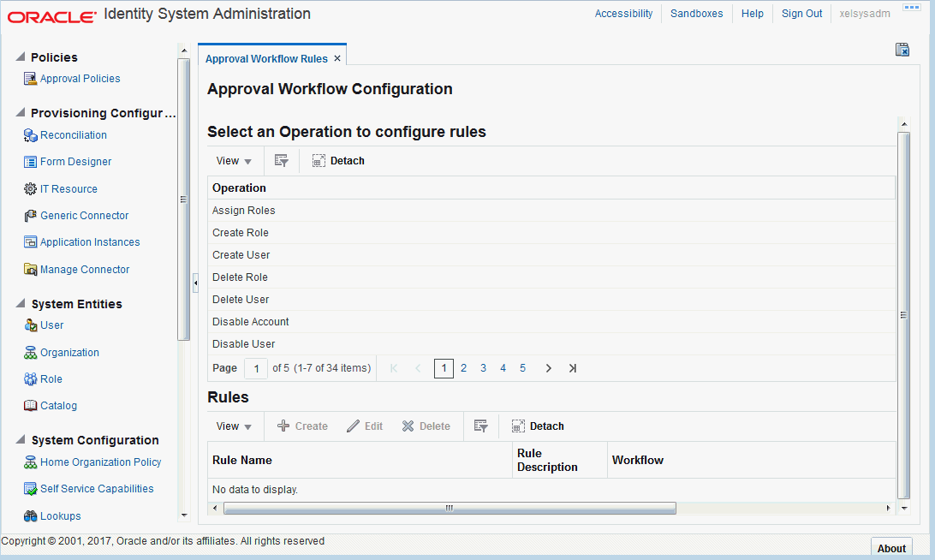Select the Disable User operation row
935x560 pixels.
[x=551, y=344]
